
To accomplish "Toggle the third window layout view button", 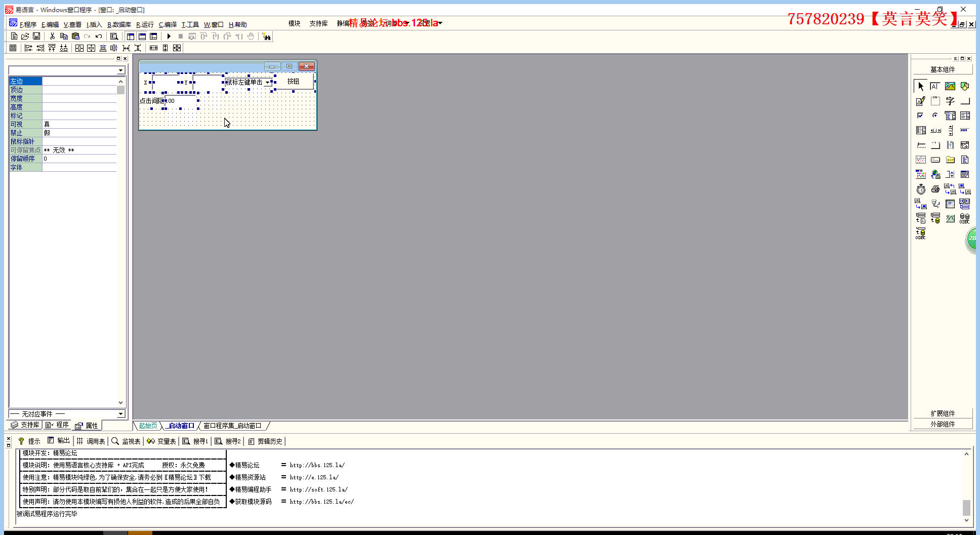I will click(x=153, y=36).
